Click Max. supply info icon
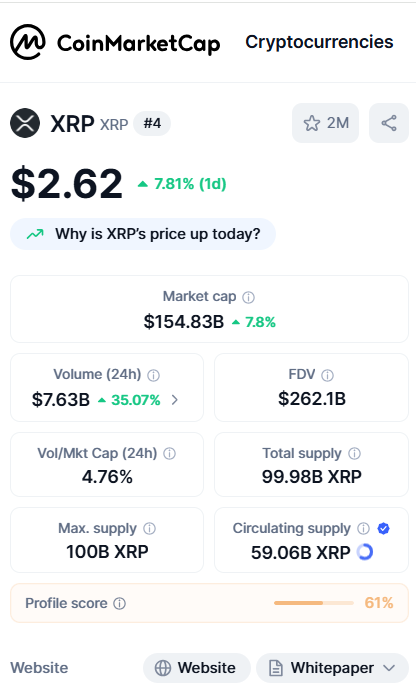Viewport: 416px width, 695px height. [150, 528]
